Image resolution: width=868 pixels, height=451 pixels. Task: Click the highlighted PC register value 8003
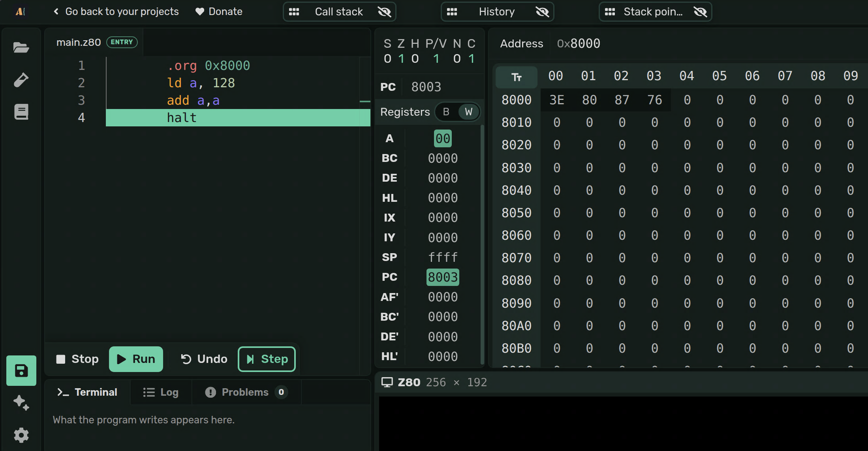[443, 277]
